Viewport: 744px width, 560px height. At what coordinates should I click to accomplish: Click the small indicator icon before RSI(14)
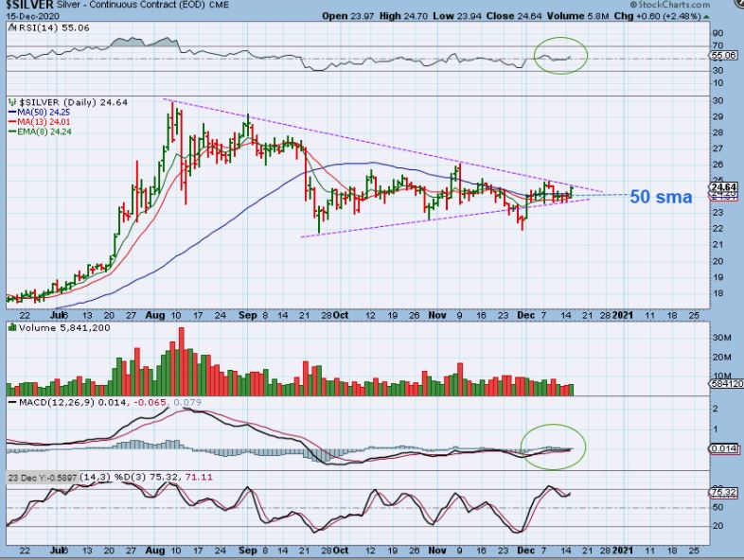pyautogui.click(x=12, y=28)
